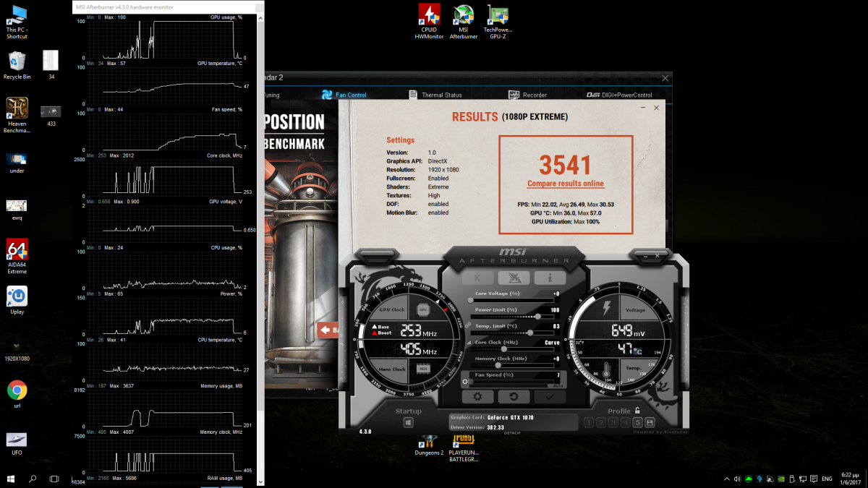Open the fan speed settings gear icon
The width and height of the screenshot is (868, 488).
click(465, 382)
